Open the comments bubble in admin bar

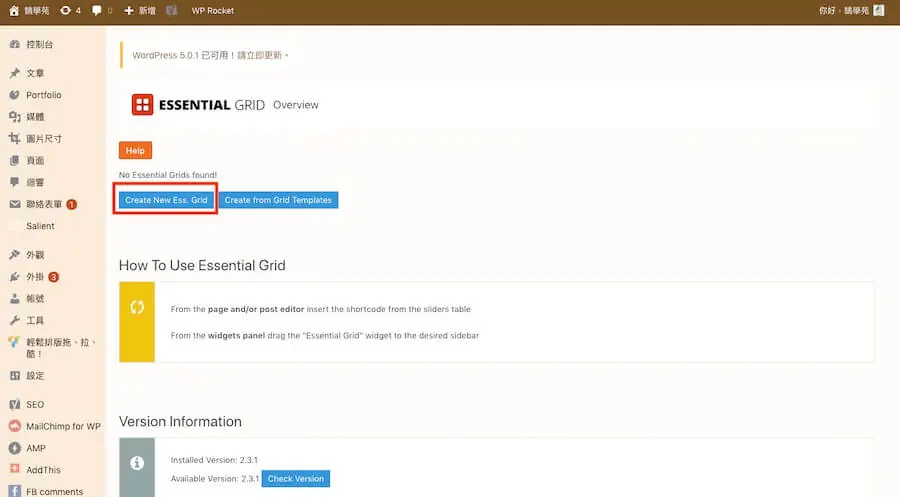pos(96,10)
